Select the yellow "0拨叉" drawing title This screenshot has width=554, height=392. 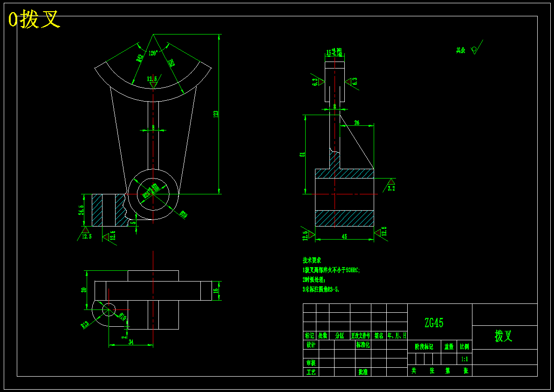34,20
